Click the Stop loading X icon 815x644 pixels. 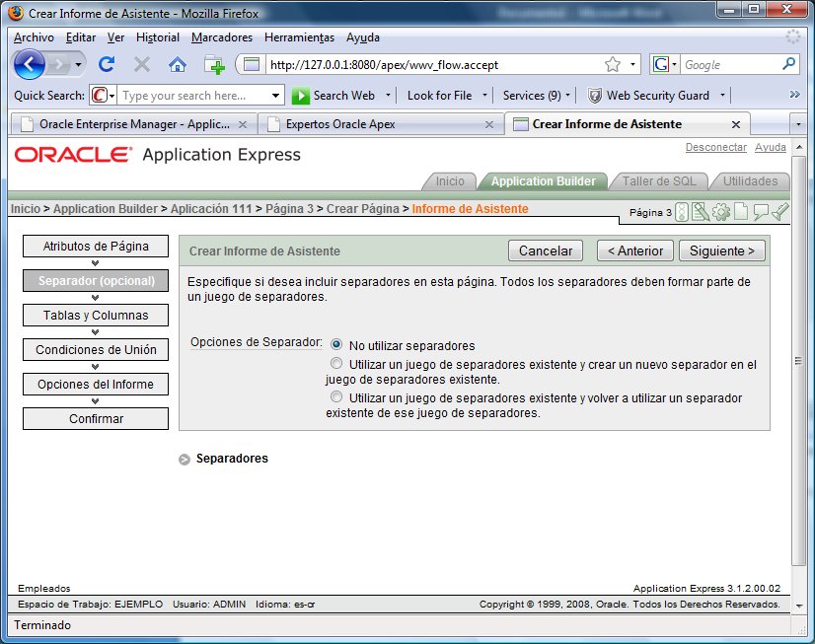click(x=141, y=64)
